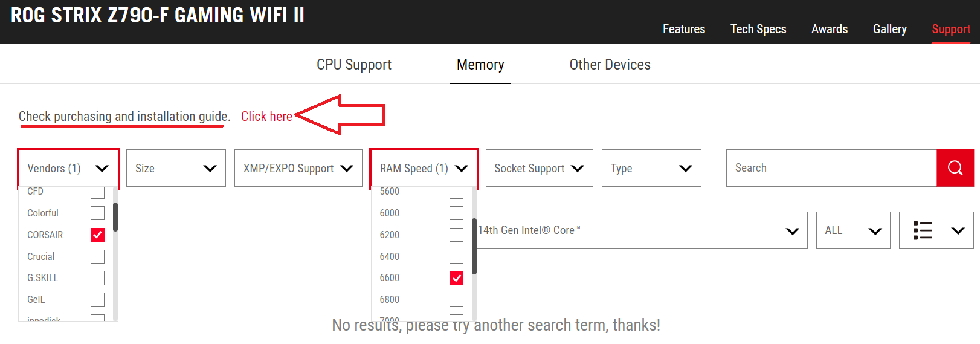Viewport: 980px width, 344px height.
Task: Focus the Search input field
Action: click(x=831, y=168)
